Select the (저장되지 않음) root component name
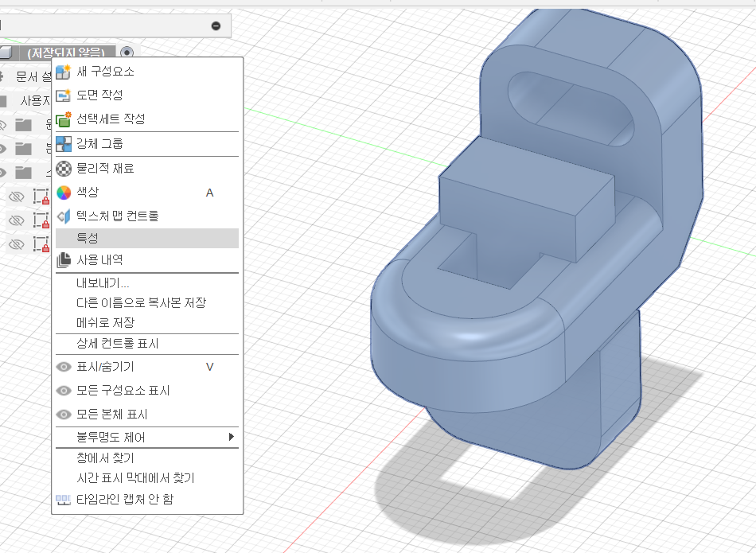 click(x=66, y=52)
